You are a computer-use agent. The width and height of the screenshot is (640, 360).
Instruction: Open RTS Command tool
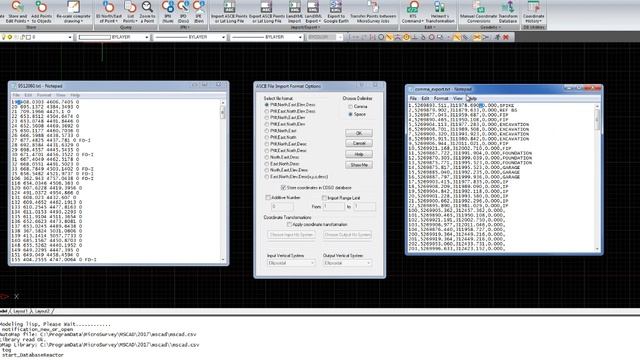point(413,12)
